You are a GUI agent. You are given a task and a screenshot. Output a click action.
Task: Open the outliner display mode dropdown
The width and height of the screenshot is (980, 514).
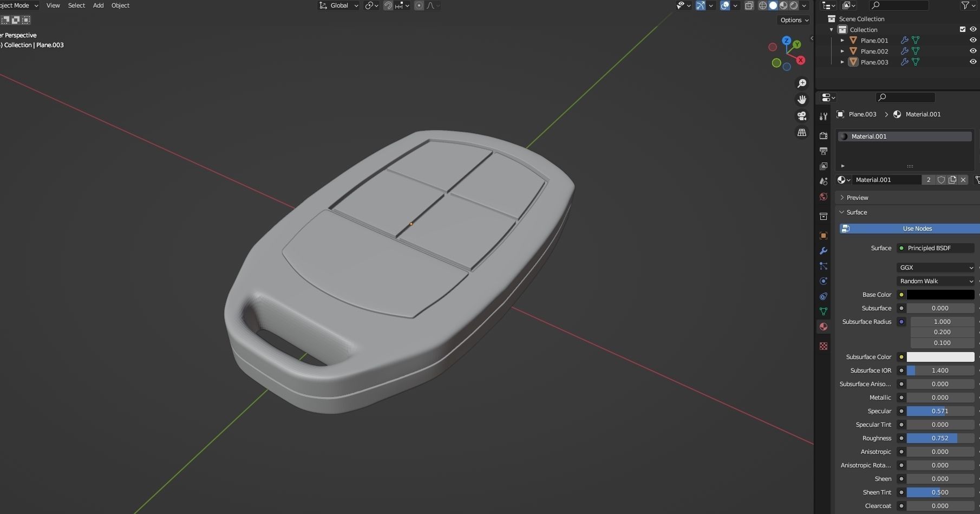pyautogui.click(x=828, y=5)
